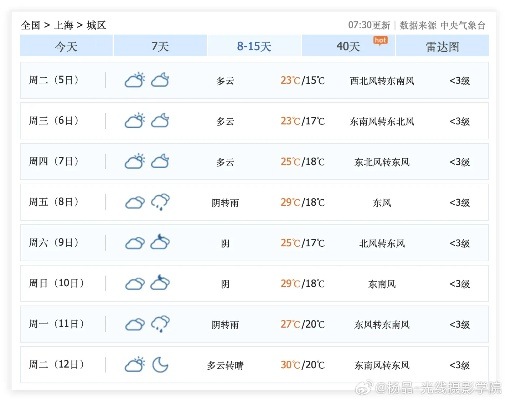Open the 40天 forecast tab

tap(348, 46)
